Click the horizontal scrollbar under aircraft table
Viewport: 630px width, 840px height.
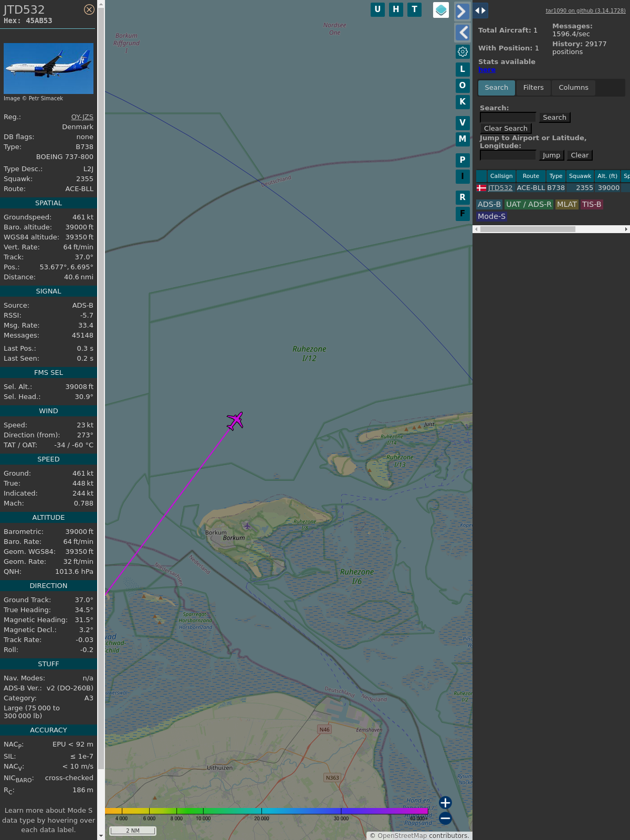click(528, 229)
